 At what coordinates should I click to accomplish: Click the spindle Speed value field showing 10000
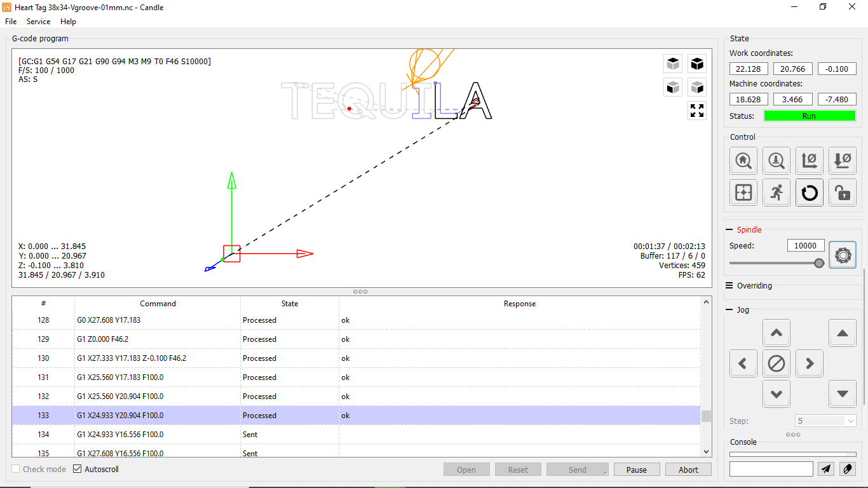coord(806,246)
